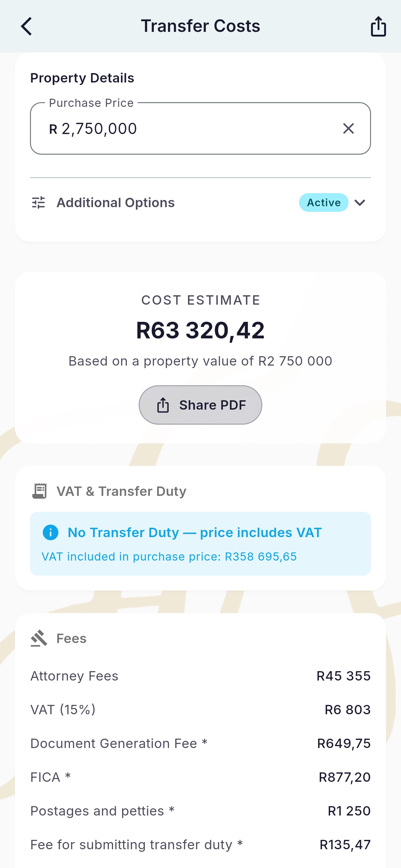
Task: Open the Additional Options section label
Action: 116,202
